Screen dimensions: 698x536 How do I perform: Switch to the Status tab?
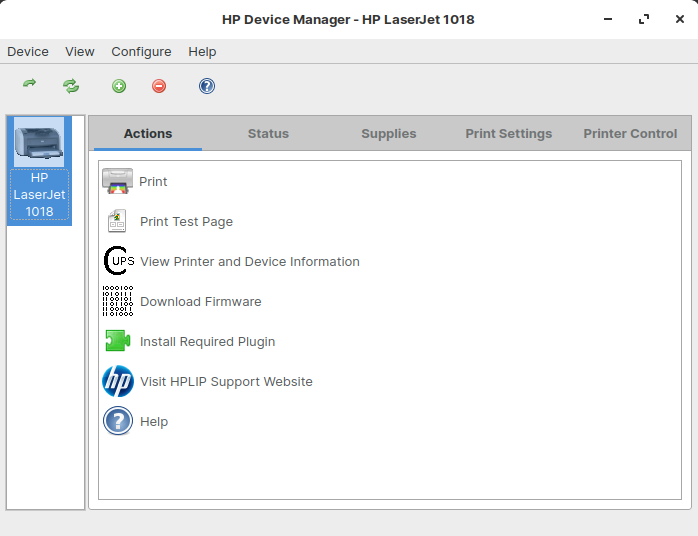click(x=268, y=133)
